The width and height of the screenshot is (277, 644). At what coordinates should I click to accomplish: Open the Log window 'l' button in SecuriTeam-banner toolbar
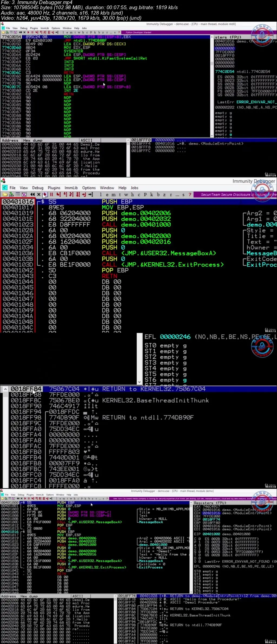[x=101, y=195]
